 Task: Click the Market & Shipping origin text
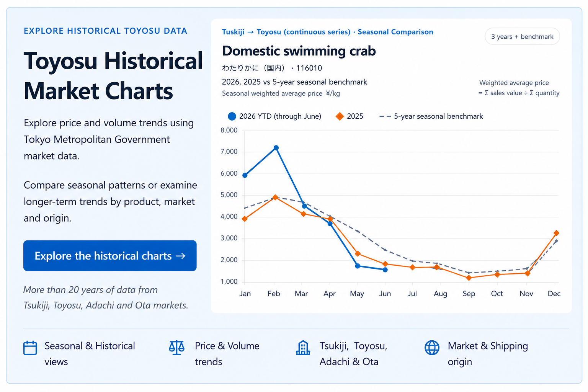pos(488,354)
